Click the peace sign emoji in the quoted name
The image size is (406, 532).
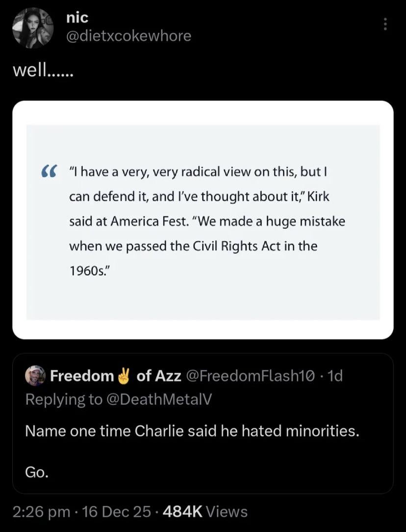tap(125, 376)
